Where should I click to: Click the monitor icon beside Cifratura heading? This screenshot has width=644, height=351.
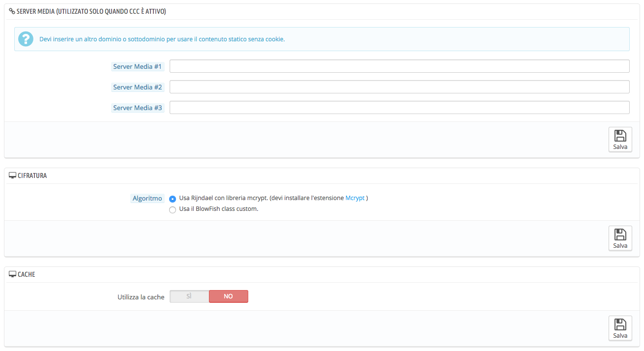13,175
